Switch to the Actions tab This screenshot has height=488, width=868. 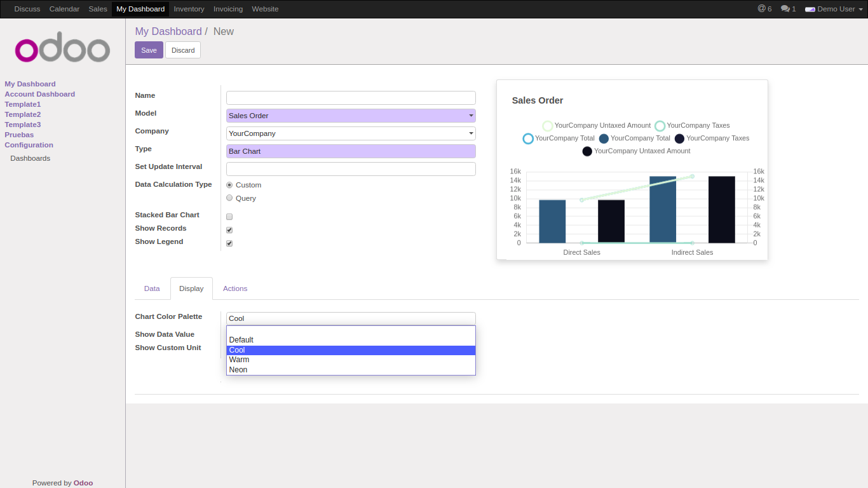coord(235,288)
